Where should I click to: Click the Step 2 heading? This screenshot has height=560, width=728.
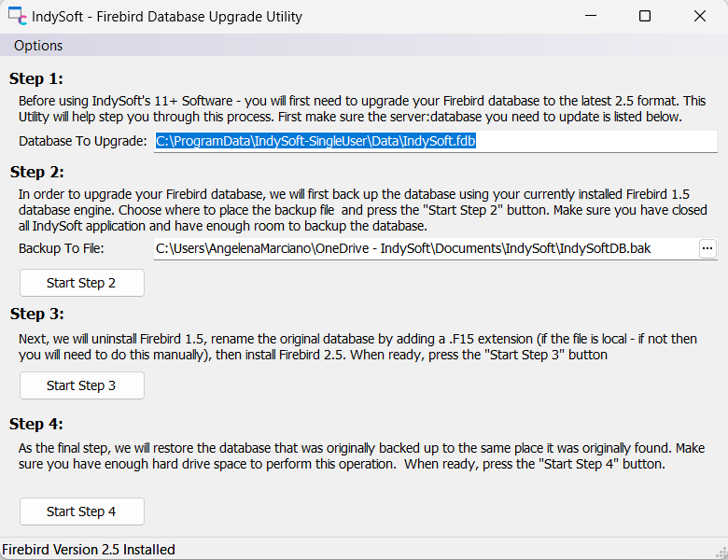pos(36,172)
